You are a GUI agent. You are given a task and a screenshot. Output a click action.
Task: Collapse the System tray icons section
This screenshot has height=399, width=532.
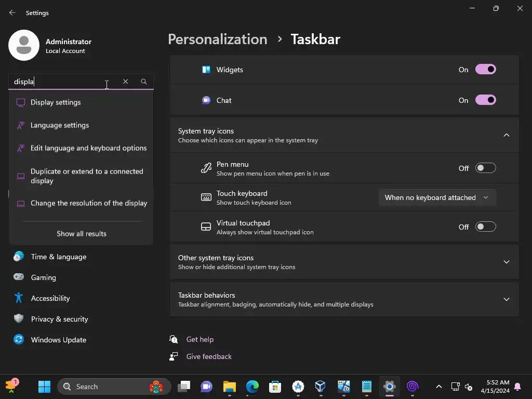[x=506, y=135]
